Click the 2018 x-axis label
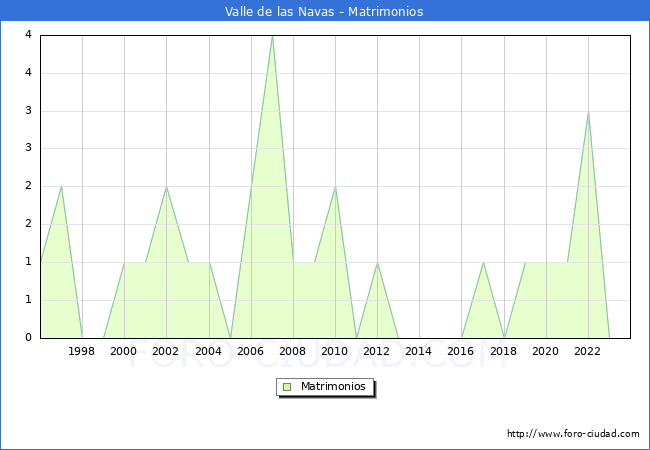The width and height of the screenshot is (650, 450). click(x=504, y=351)
